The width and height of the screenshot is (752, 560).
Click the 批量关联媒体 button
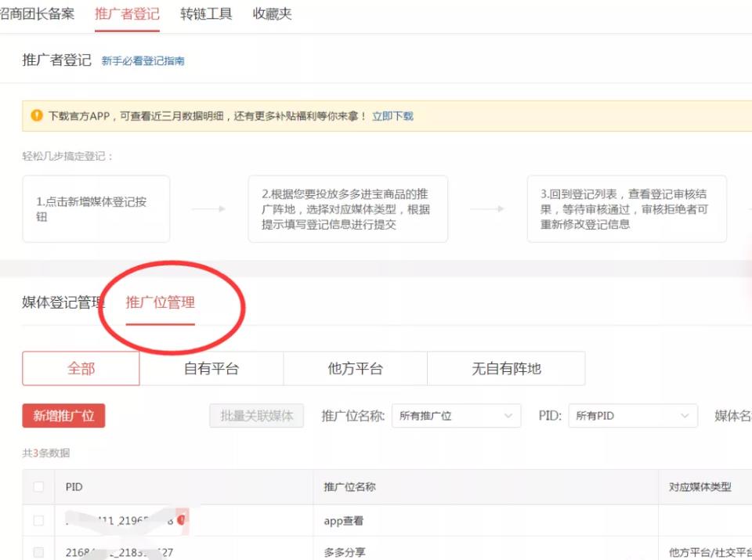(x=256, y=416)
